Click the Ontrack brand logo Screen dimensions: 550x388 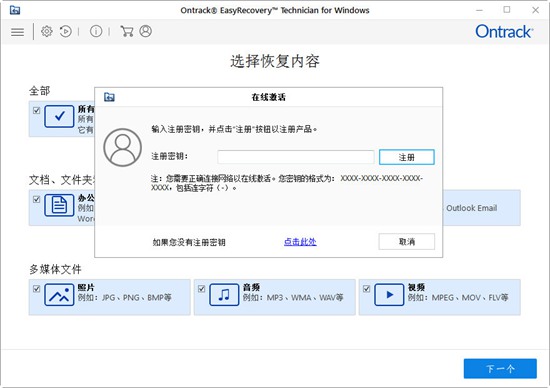504,32
